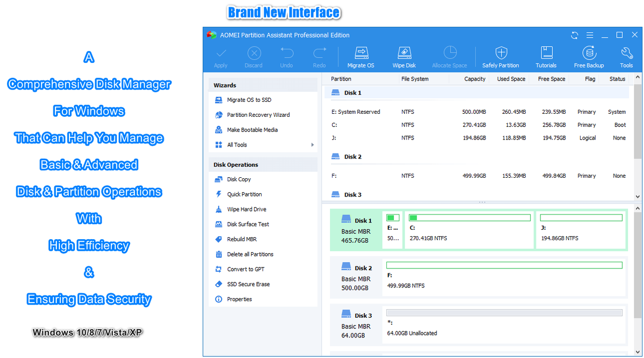Screen dimensions: 644x358
Task: Click the J: 194.86GB partition block
Action: coord(581,230)
